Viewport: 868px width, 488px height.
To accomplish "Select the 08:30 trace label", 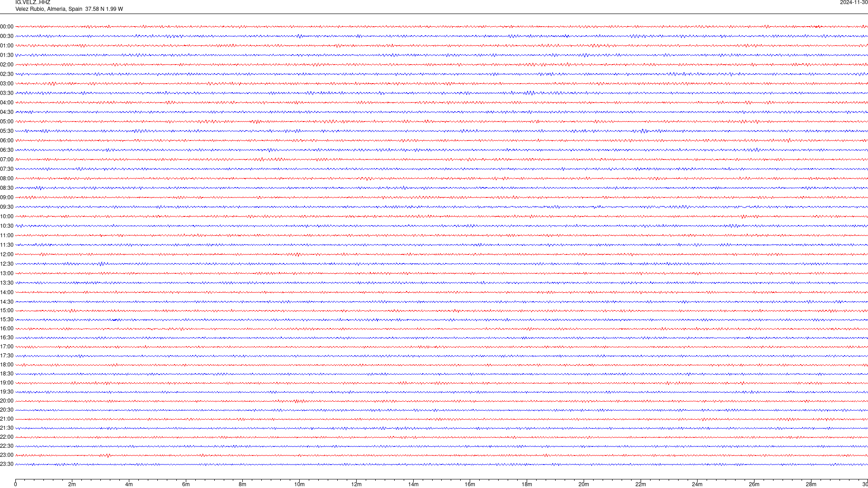I will point(7,188).
